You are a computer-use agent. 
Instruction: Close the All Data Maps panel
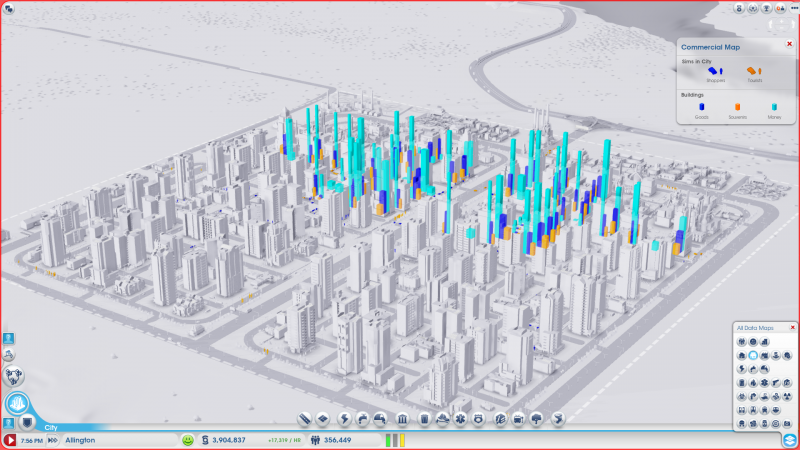click(x=792, y=327)
